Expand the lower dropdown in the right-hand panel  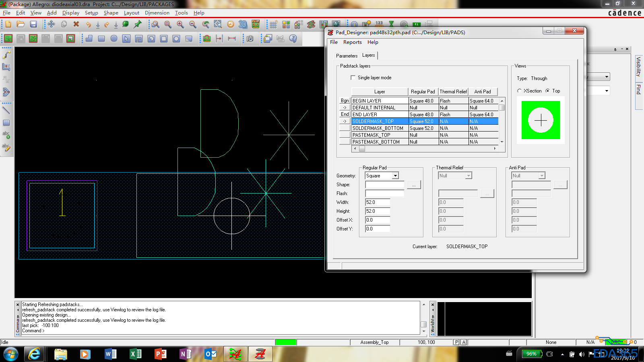[607, 91]
